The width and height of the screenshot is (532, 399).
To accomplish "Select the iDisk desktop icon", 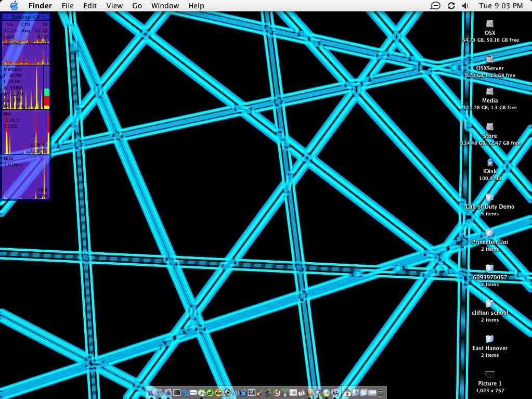I will pyautogui.click(x=489, y=162).
